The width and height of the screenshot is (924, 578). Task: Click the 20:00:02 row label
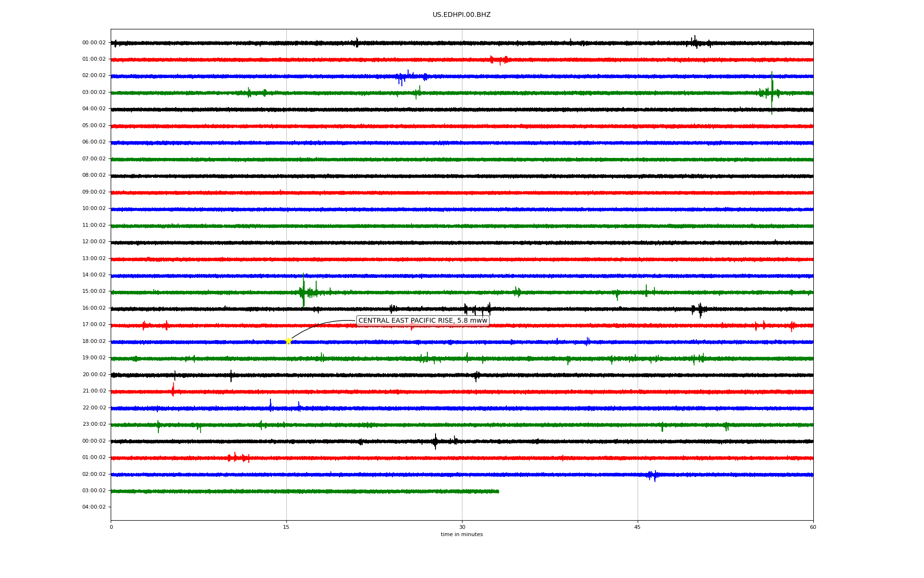tap(94, 375)
